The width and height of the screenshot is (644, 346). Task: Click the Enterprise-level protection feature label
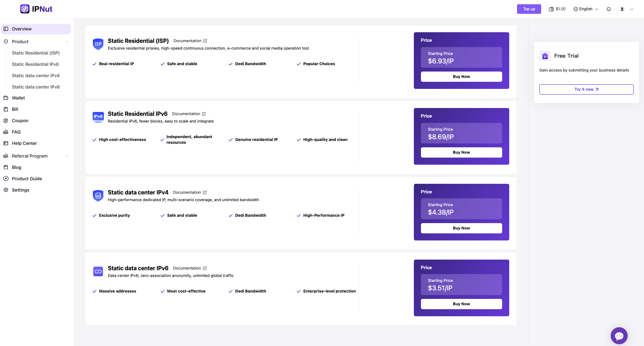click(329, 291)
